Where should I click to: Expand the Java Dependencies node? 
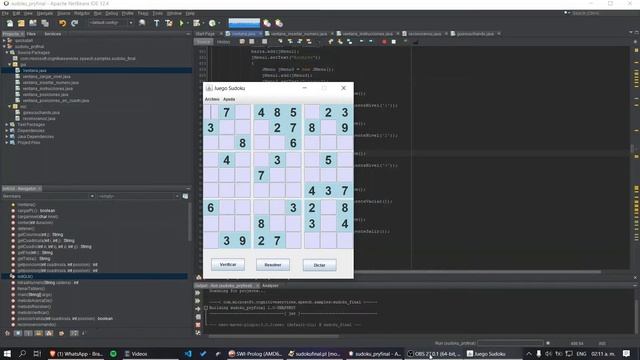[x=7, y=137]
